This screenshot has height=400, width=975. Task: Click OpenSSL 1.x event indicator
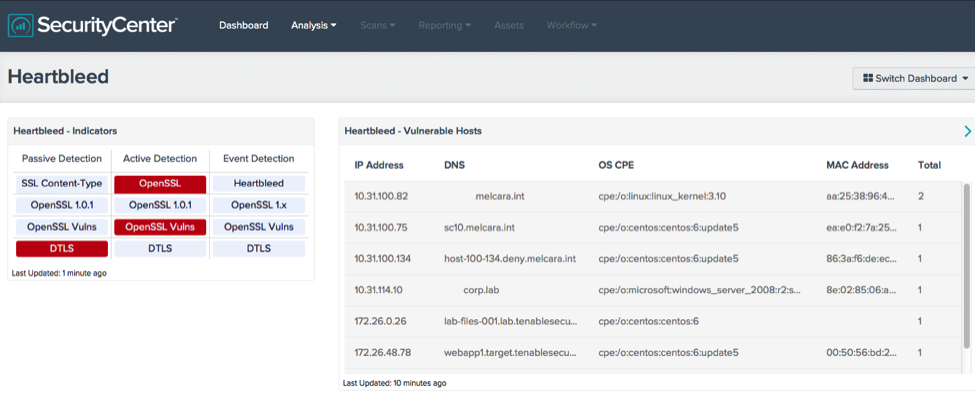[x=259, y=205]
